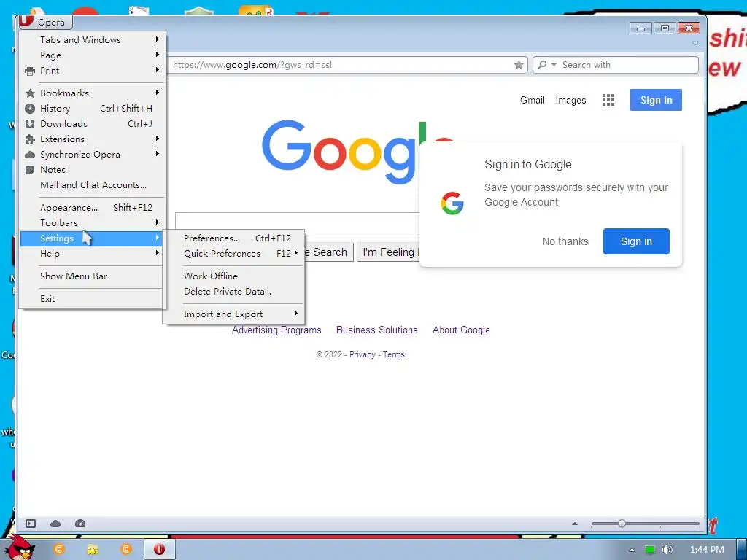Click the Opera taskbar button

160,549
